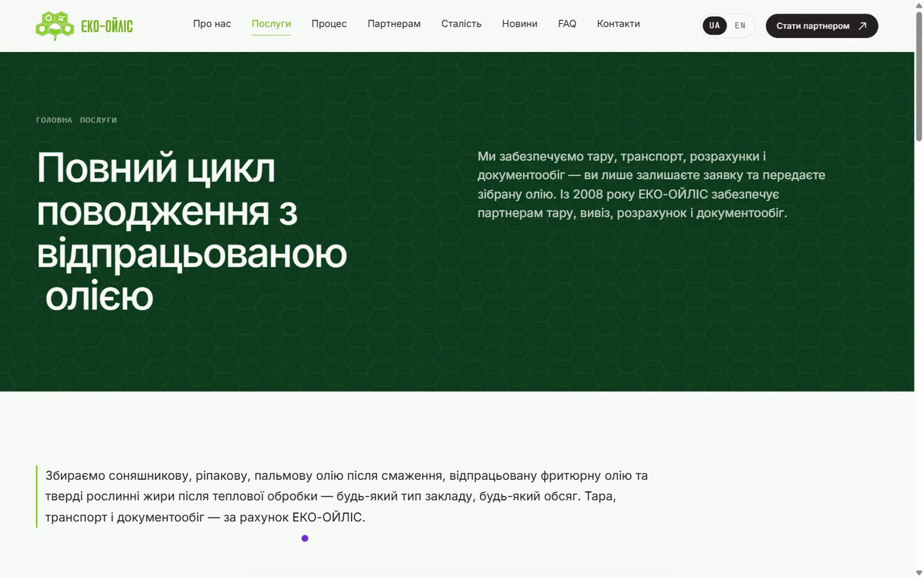Screen dimensions: 924x578
Task: Click the ГОЛОВНА breadcrumb link
Action: [x=54, y=120]
